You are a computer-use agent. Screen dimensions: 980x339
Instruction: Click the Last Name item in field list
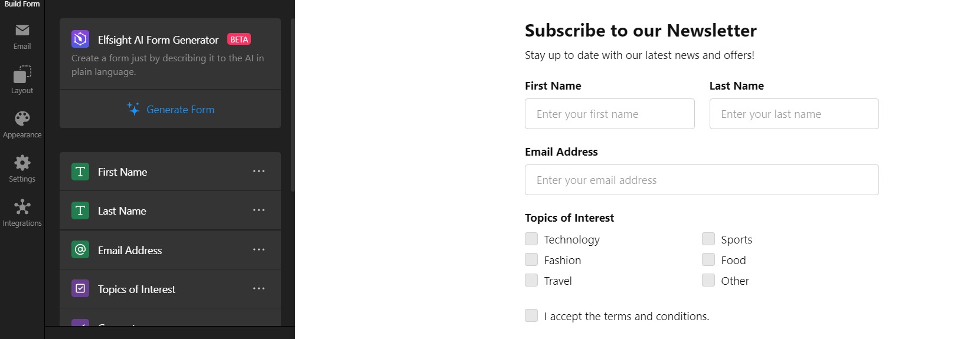170,210
